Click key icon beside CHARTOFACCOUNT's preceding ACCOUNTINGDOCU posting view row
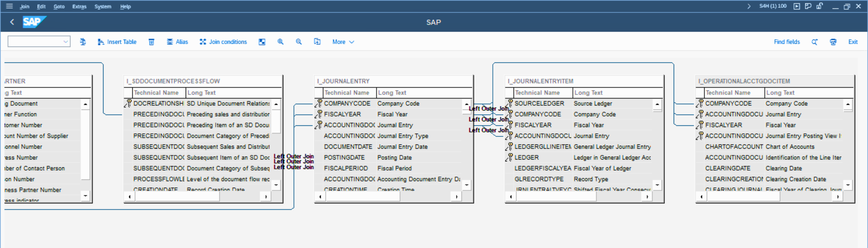The width and height of the screenshot is (868, 248). pyautogui.click(x=700, y=136)
